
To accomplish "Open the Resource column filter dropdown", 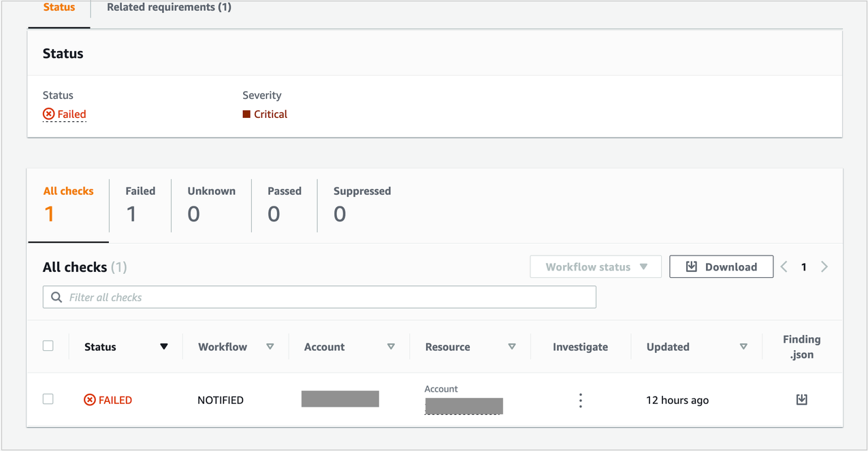I will click(511, 346).
